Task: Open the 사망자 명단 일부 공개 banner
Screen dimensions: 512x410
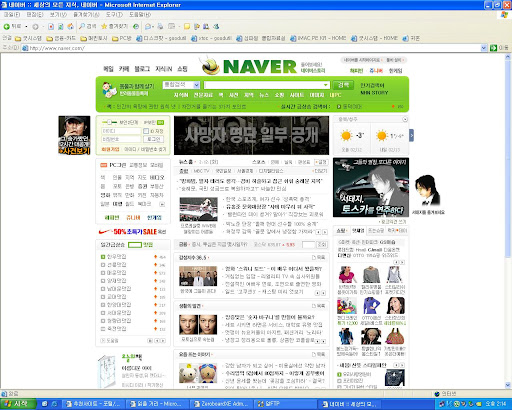Action: 251,135
